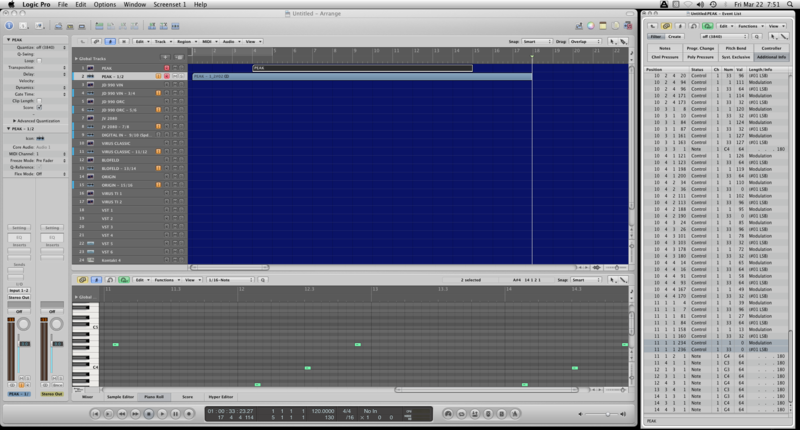Viewport: 800px width, 430px height.
Task: Select the pointer tool in Event List
Action: coord(773,36)
